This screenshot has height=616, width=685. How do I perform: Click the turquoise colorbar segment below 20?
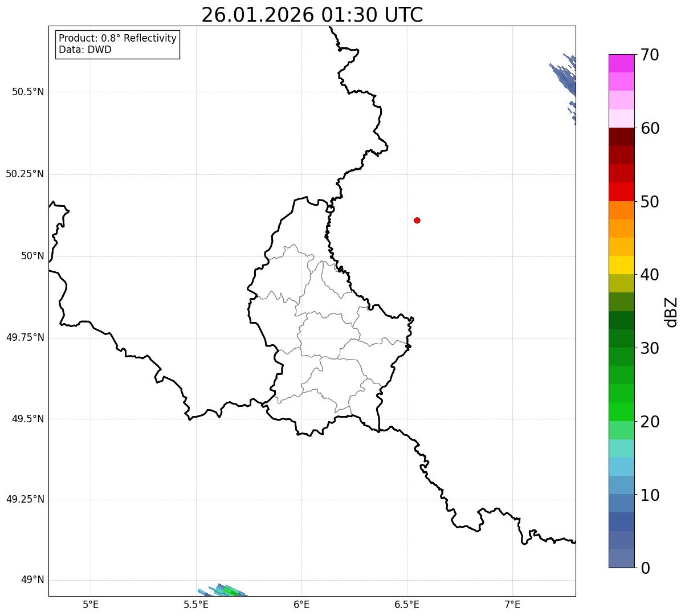[622, 448]
